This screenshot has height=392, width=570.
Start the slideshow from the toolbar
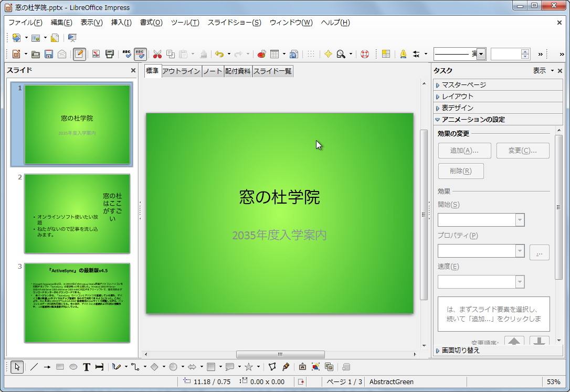tap(71, 38)
